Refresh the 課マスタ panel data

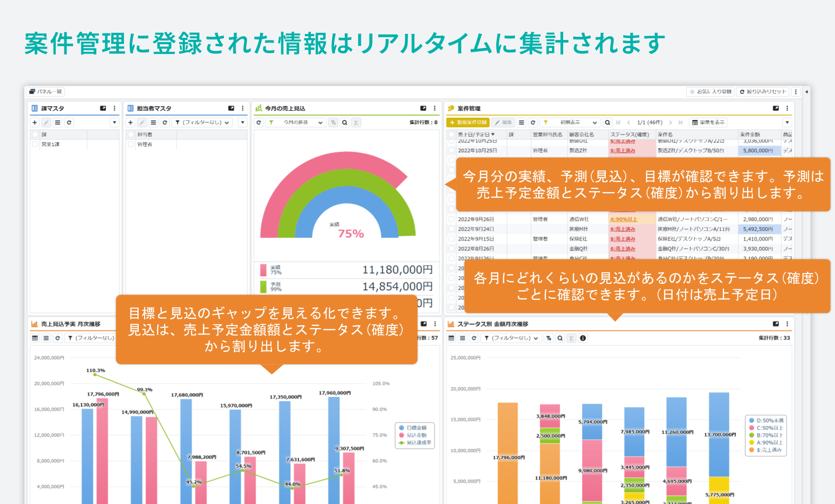(69, 123)
